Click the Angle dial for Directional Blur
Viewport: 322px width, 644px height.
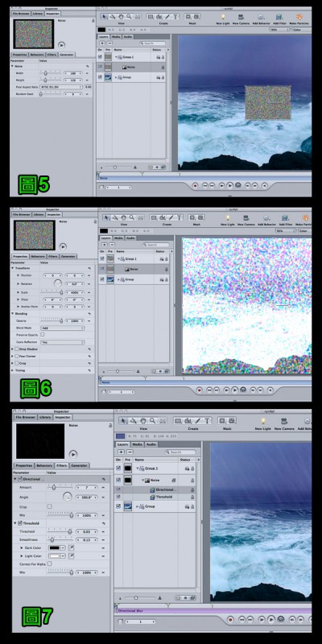pos(68,497)
